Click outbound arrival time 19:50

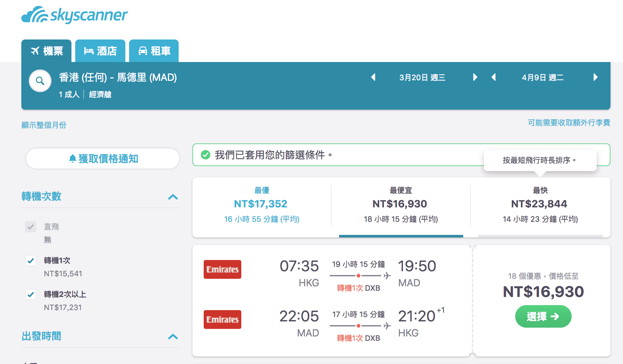(417, 266)
